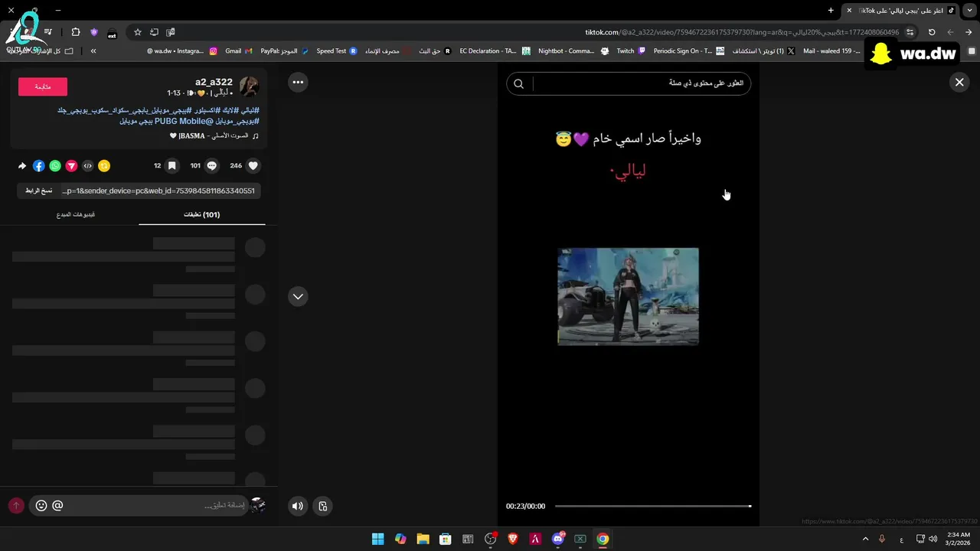Bookmark the video with the save icon
Image resolution: width=980 pixels, height=551 pixels.
tap(172, 165)
